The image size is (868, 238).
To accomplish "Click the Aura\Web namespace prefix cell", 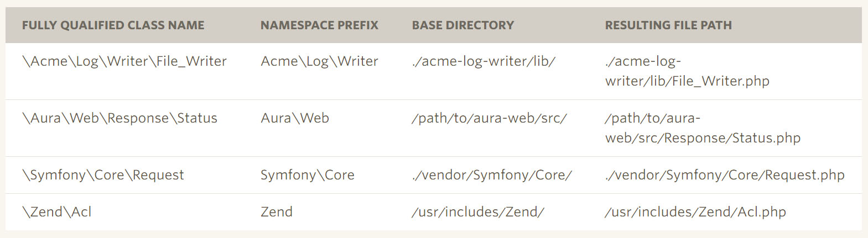I will coord(295,118).
